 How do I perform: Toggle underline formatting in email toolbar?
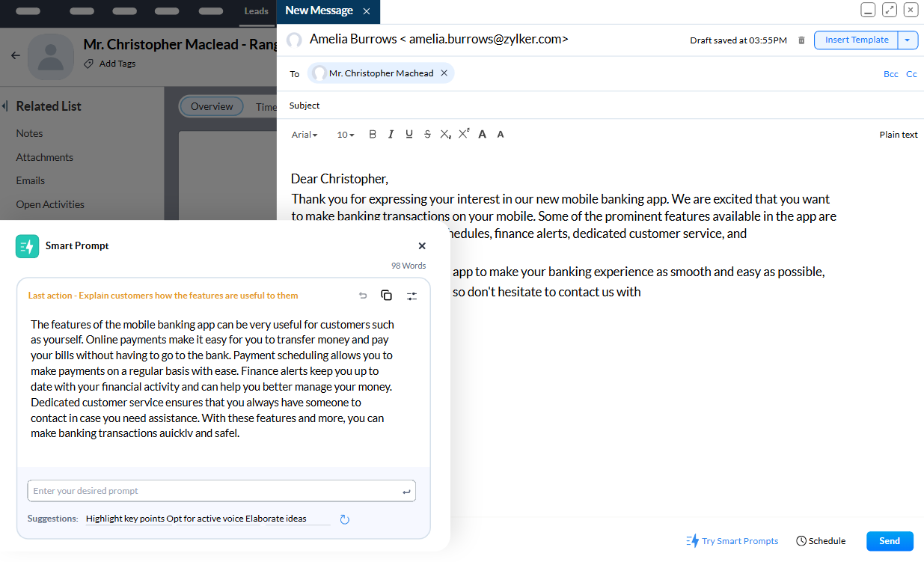(409, 135)
